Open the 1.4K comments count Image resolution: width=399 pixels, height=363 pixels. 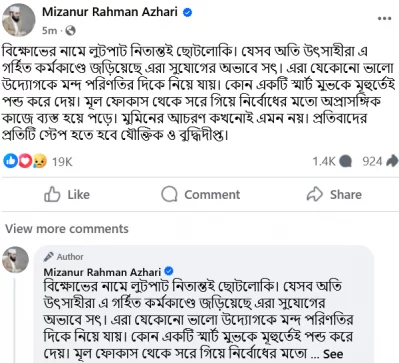click(332, 162)
